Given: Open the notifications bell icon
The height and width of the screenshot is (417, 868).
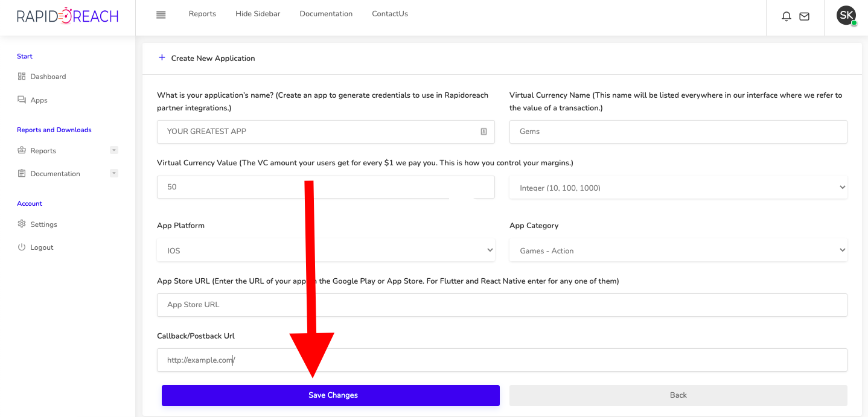Looking at the screenshot, I should (x=787, y=17).
